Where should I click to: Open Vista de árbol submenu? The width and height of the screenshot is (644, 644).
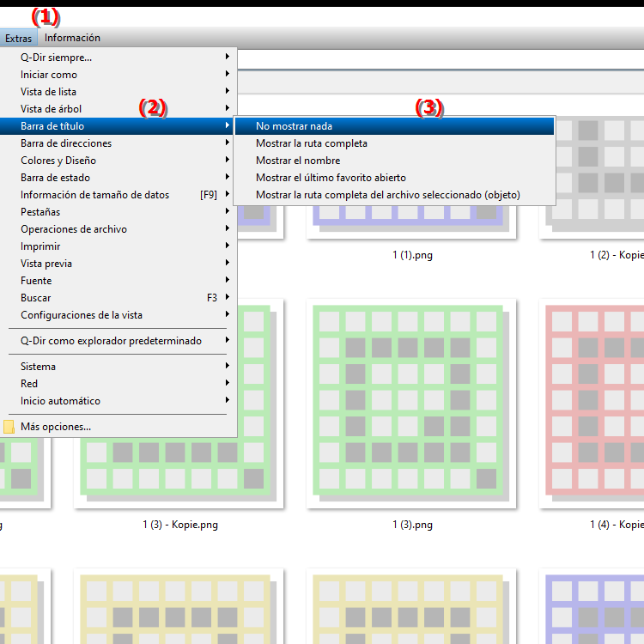coord(118,109)
